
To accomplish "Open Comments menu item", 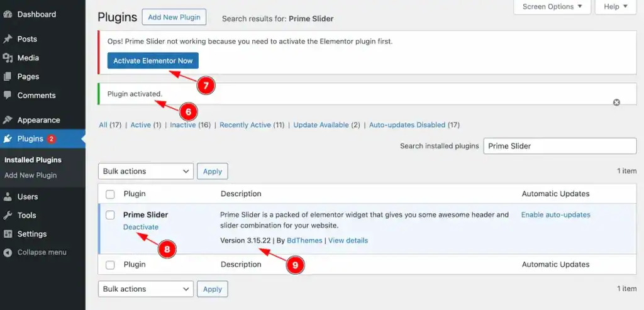I will point(36,95).
